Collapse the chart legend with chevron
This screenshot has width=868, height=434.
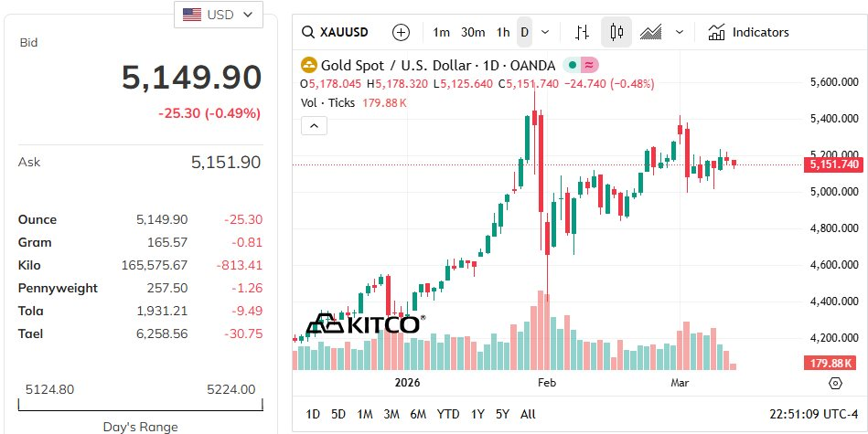pos(313,126)
